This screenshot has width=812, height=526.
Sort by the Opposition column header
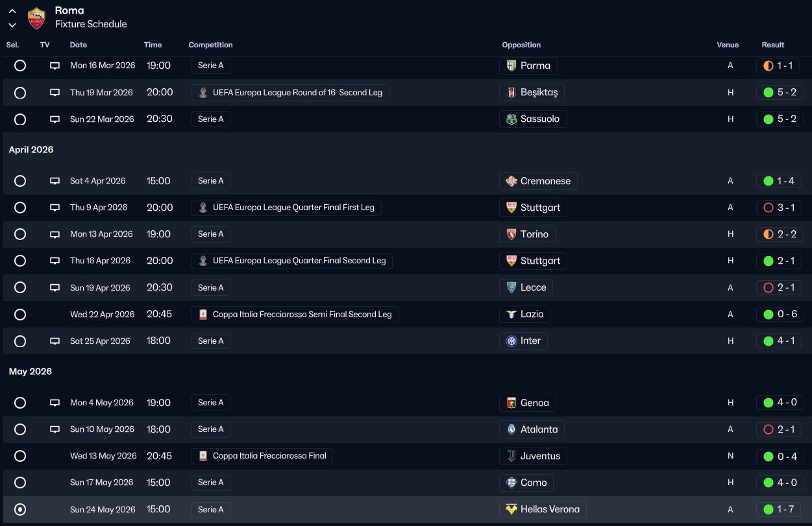[x=521, y=45]
